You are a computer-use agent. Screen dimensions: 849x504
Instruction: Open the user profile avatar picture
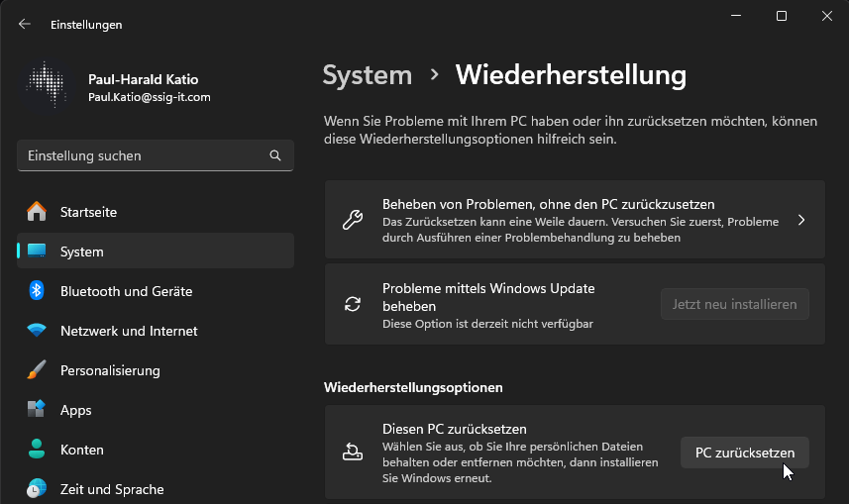46,85
